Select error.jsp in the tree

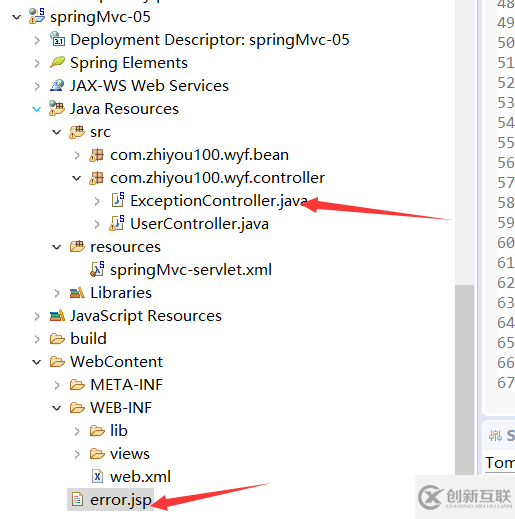point(110,500)
